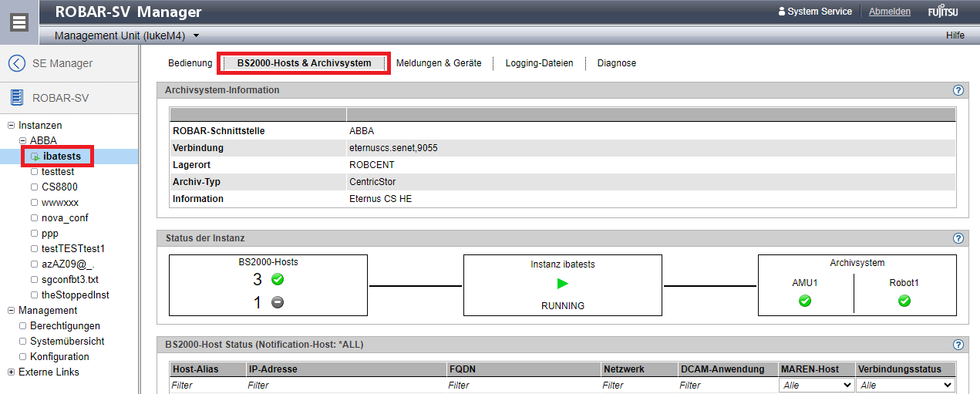Select BS2000-Hosts & Archivsystem tab
Image resolution: width=980 pixels, height=394 pixels.
click(304, 63)
